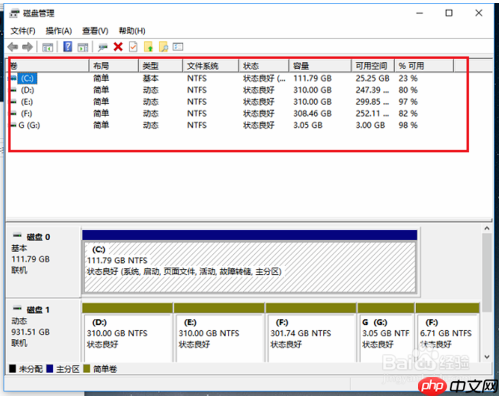The height and width of the screenshot is (396, 499).
Task: Select the (C:) volume name in list
Action: click(27, 78)
